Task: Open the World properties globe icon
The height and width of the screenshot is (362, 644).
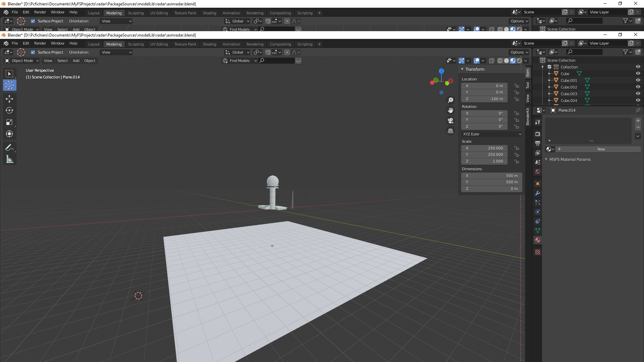Action: tap(538, 172)
